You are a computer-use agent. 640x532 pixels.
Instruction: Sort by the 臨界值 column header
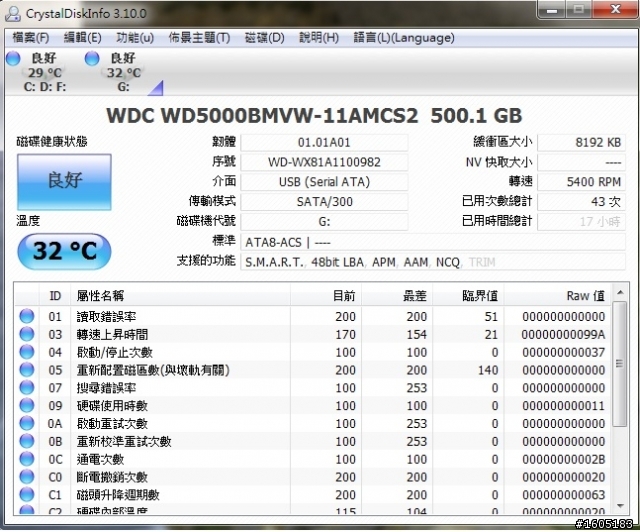469,296
